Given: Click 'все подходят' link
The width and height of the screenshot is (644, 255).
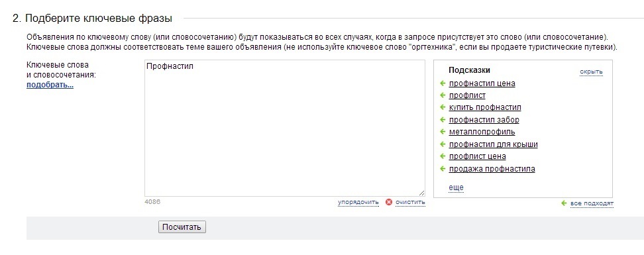Looking at the screenshot, I should pos(592,204).
